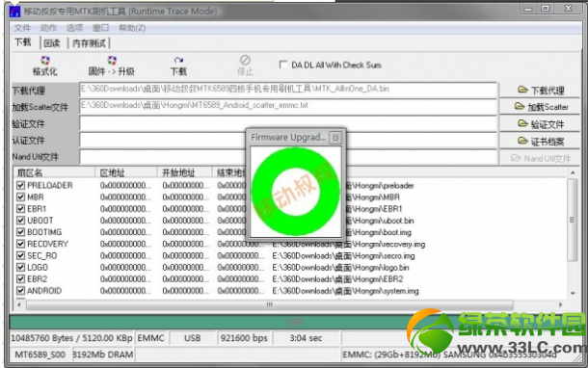Click the vertical scrollbar thumb of partition list

click(573, 220)
